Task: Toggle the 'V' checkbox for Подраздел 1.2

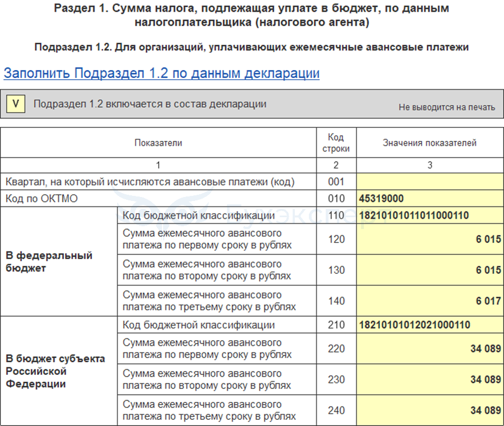Action: pyautogui.click(x=16, y=104)
